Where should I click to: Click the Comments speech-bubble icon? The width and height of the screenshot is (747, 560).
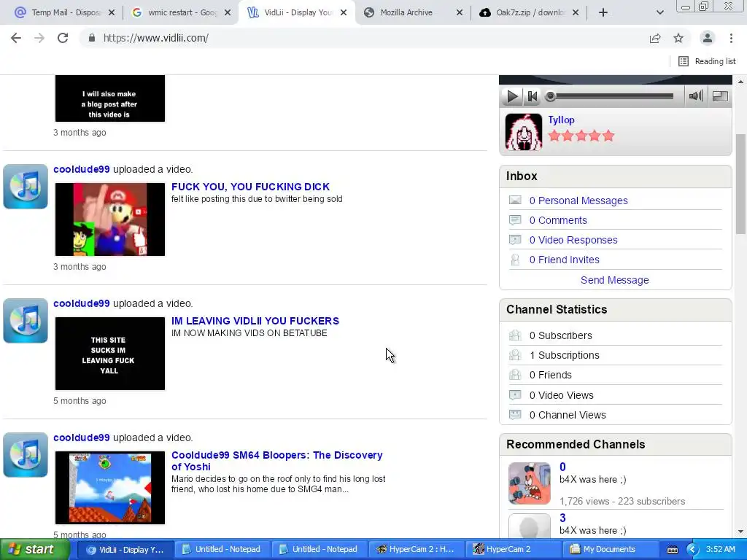click(x=515, y=220)
